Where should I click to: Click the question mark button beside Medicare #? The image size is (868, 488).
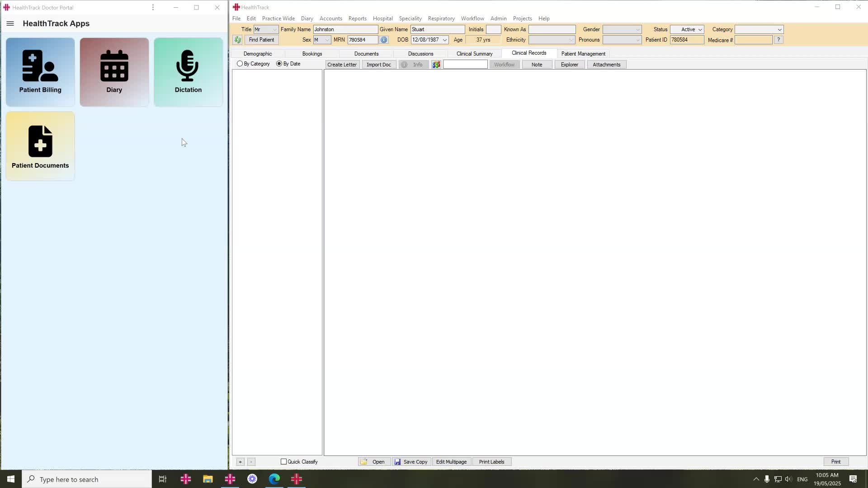click(778, 40)
